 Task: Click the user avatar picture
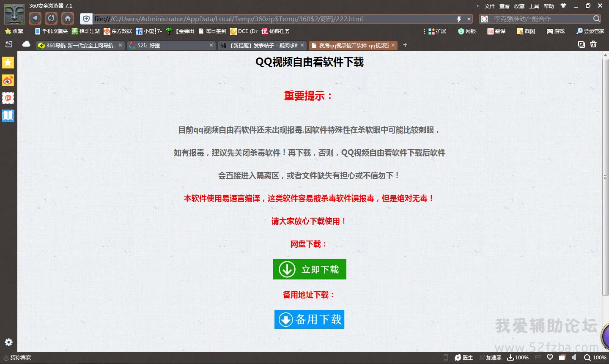14,14
